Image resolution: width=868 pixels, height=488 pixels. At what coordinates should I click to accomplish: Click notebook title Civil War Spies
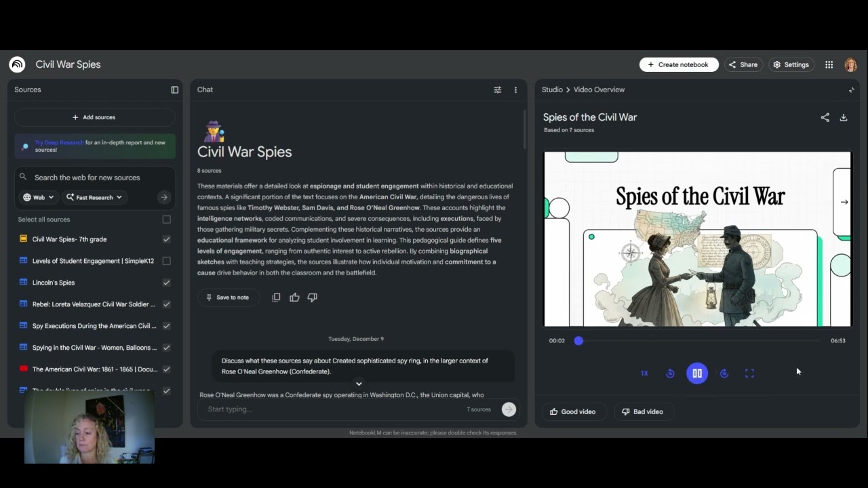(x=68, y=64)
